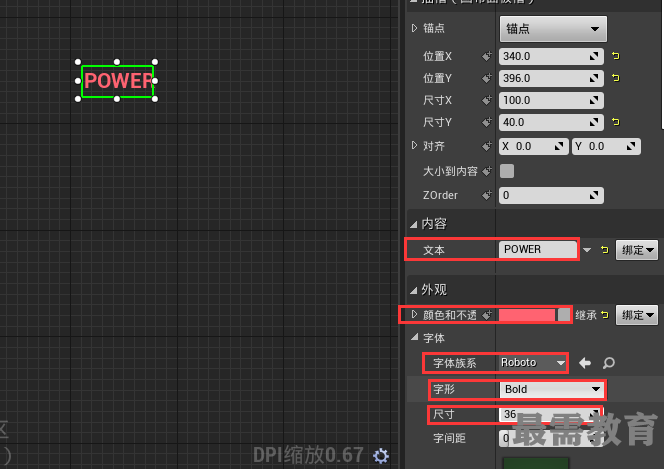Edit the 位置X value field
The image size is (664, 469).
click(551, 56)
